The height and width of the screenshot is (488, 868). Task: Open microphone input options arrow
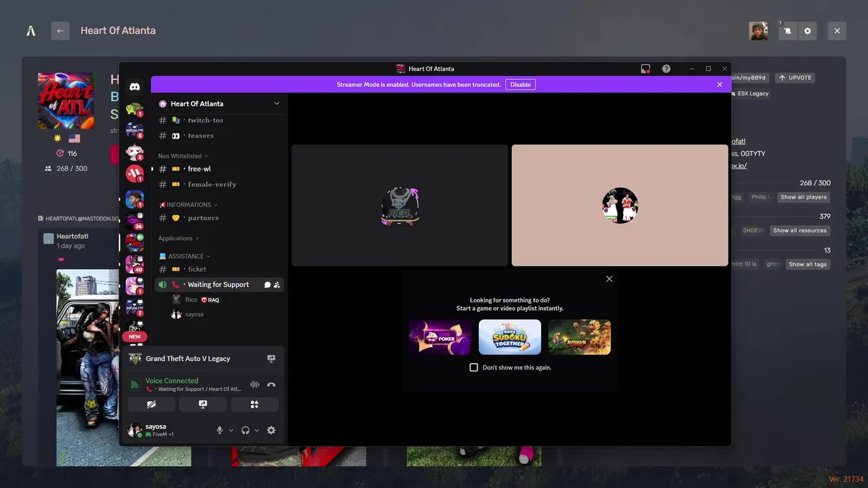point(231,430)
